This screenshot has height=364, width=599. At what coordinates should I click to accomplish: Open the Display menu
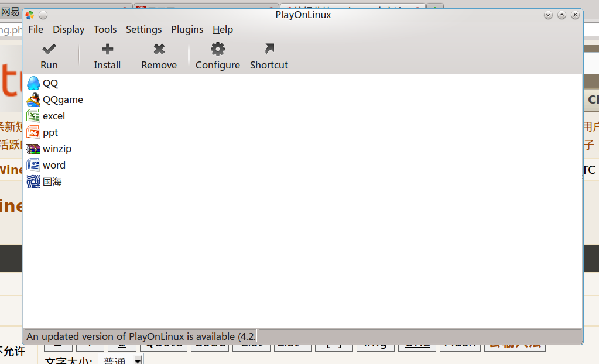pos(69,29)
